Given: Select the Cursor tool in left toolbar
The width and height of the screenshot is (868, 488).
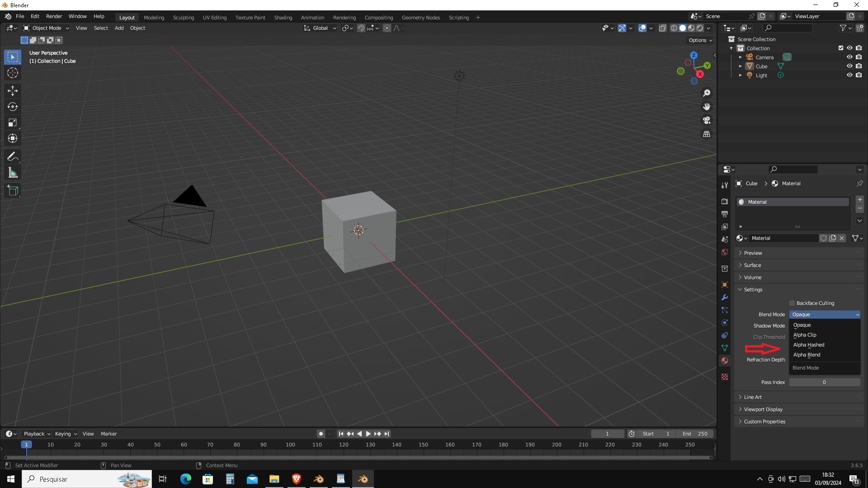Looking at the screenshot, I should click(13, 73).
